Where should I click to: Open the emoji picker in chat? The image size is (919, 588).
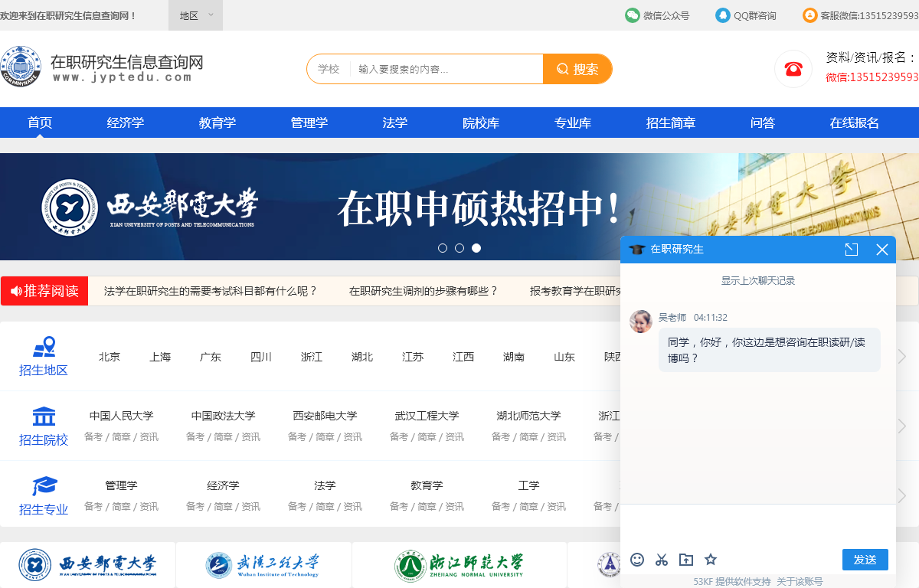tap(637, 560)
